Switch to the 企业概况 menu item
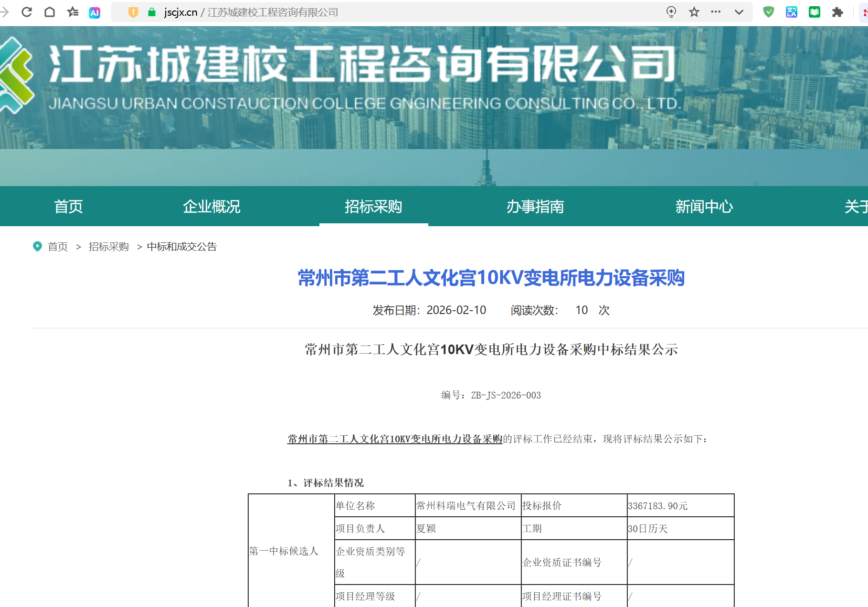The height and width of the screenshot is (607, 868). click(212, 206)
